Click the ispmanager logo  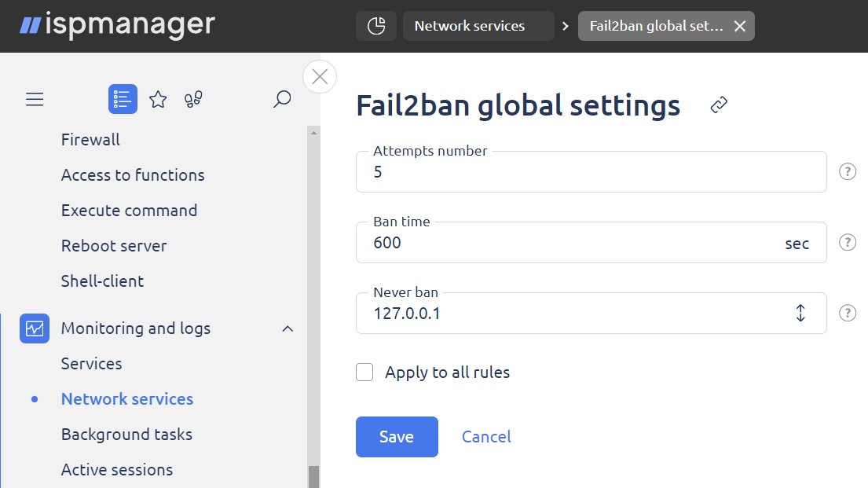tap(117, 25)
